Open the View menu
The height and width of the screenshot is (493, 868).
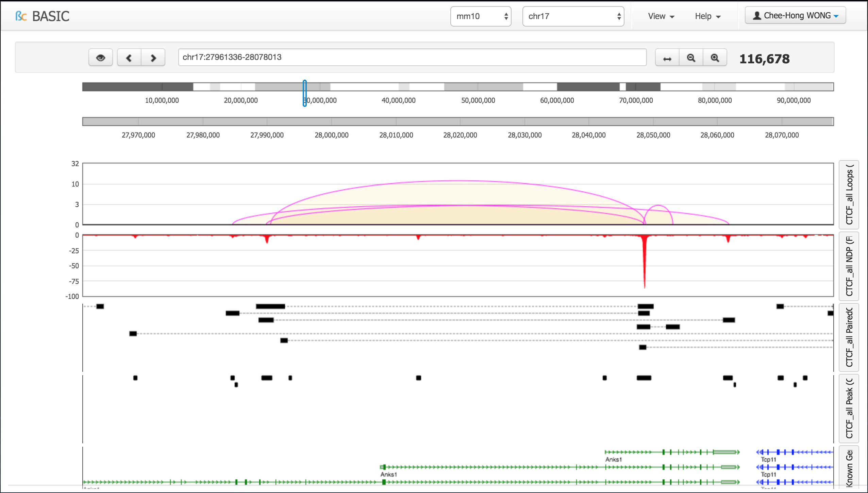(661, 16)
